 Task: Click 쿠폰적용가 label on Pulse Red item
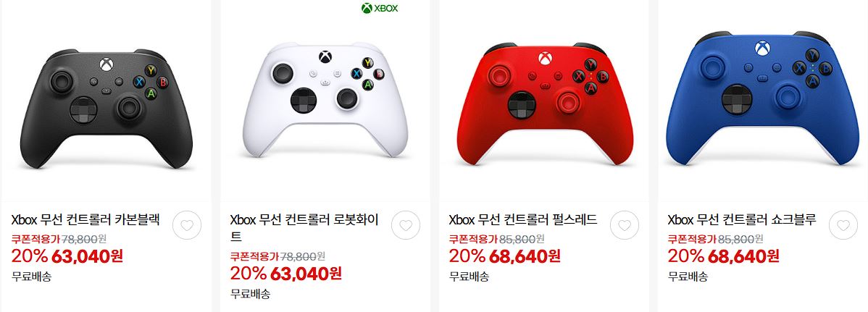tap(474, 239)
